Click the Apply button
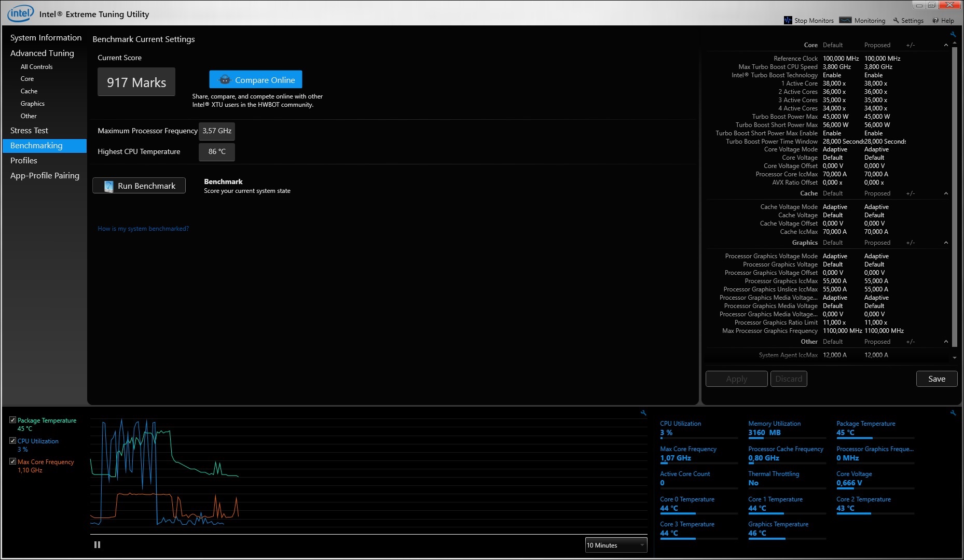This screenshot has height=560, width=964. 737,379
